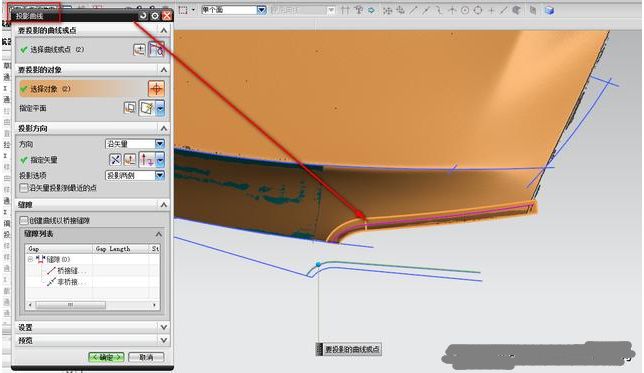The width and height of the screenshot is (644, 373).
Task: Click the 确定 button
Action: tap(106, 357)
